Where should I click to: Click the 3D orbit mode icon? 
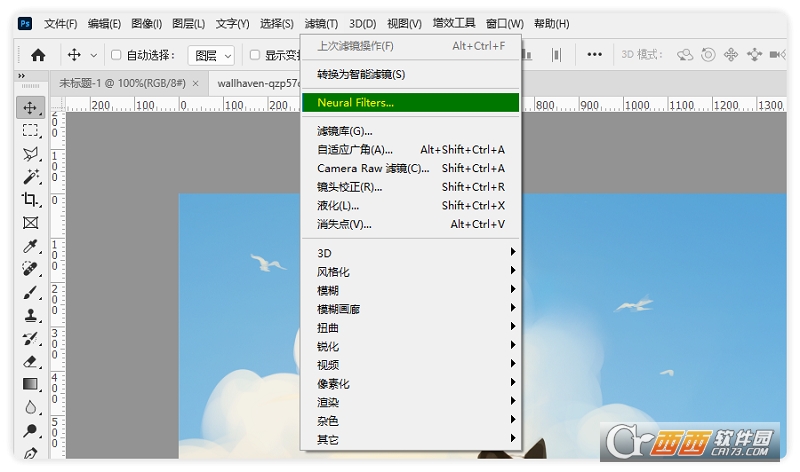(x=685, y=55)
